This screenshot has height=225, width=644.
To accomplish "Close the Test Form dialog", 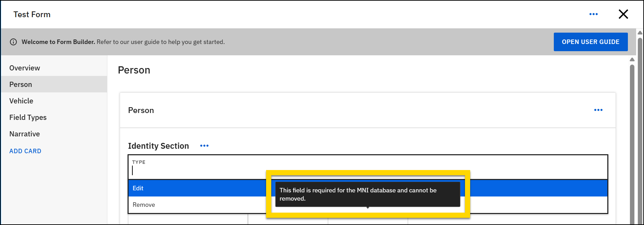I will coord(623,14).
